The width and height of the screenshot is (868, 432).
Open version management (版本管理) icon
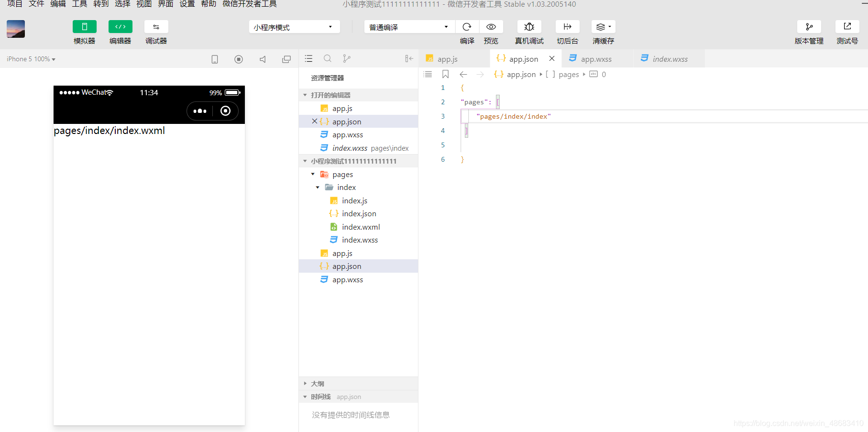809,27
